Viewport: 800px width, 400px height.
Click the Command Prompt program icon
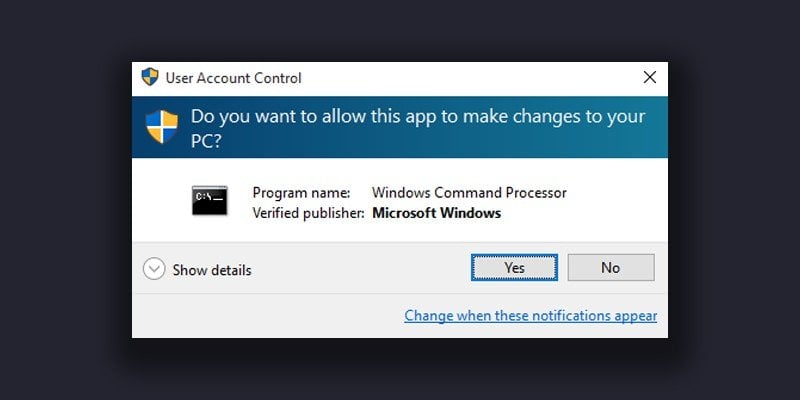[210, 200]
